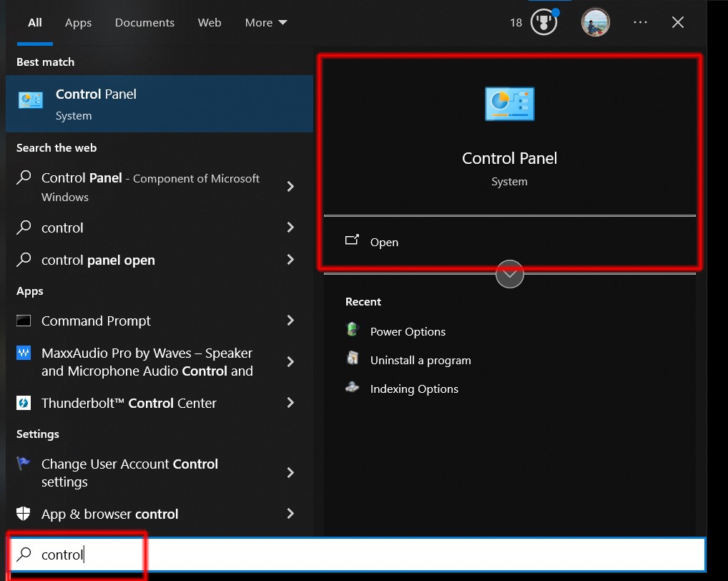Click the Power Options battery icon
This screenshot has width=728, height=581.
[x=353, y=329]
